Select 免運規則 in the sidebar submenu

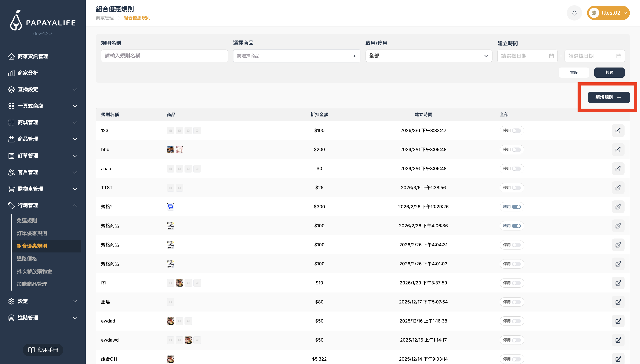coord(27,221)
